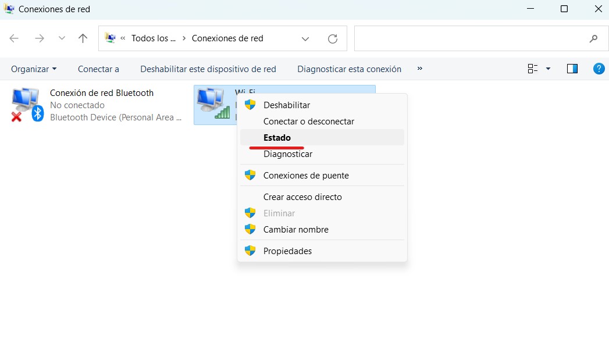Choose Cambiar nombre in the context menu
Image resolution: width=609 pixels, height=364 pixels.
[x=296, y=229]
